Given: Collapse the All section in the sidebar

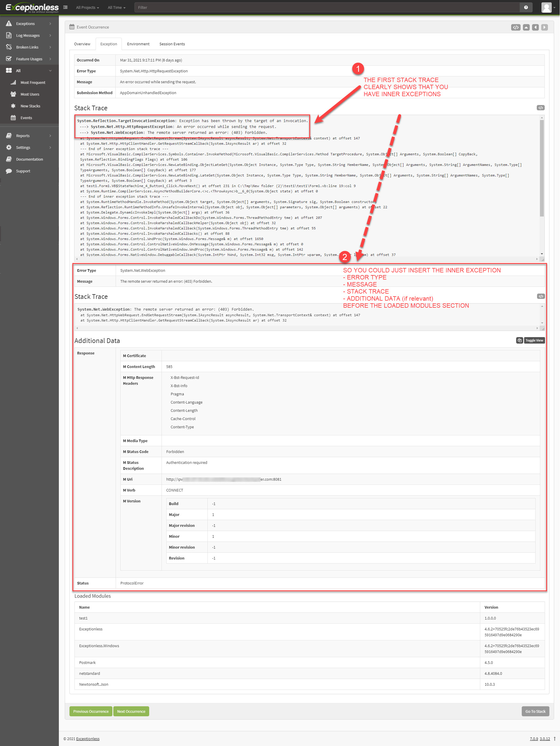Looking at the screenshot, I should (x=50, y=71).
